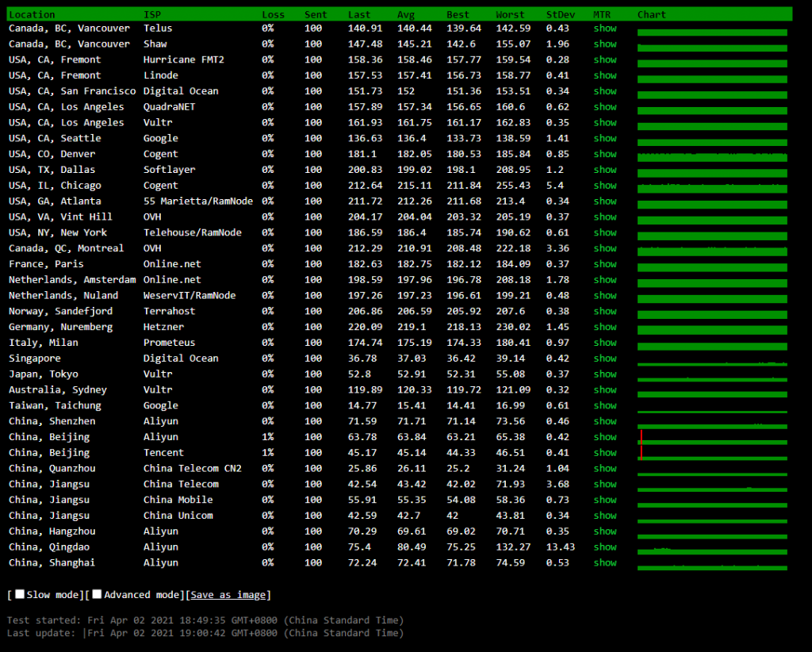Show MTR for China, Qingdao Aliyun
This screenshot has width=812, height=652.
[604, 547]
